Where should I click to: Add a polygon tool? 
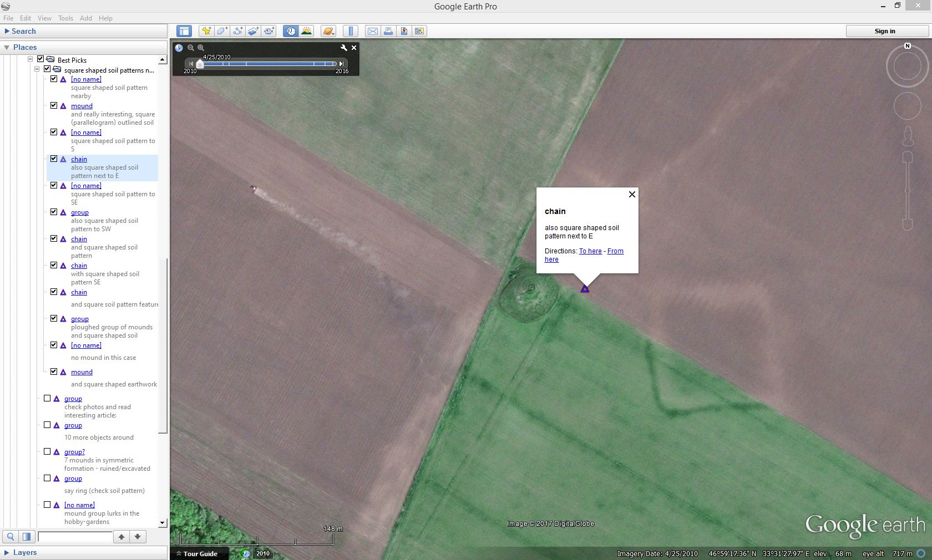[x=222, y=31]
